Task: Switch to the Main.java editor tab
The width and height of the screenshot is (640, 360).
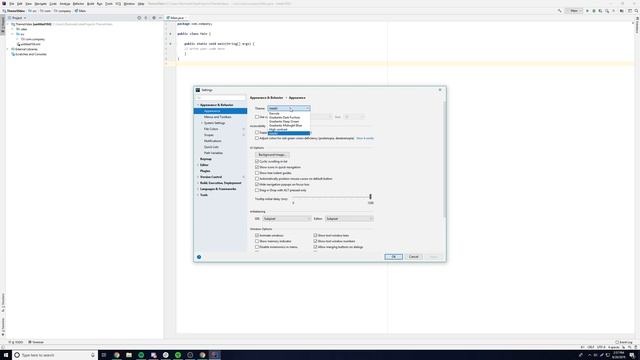Action: click(177, 18)
